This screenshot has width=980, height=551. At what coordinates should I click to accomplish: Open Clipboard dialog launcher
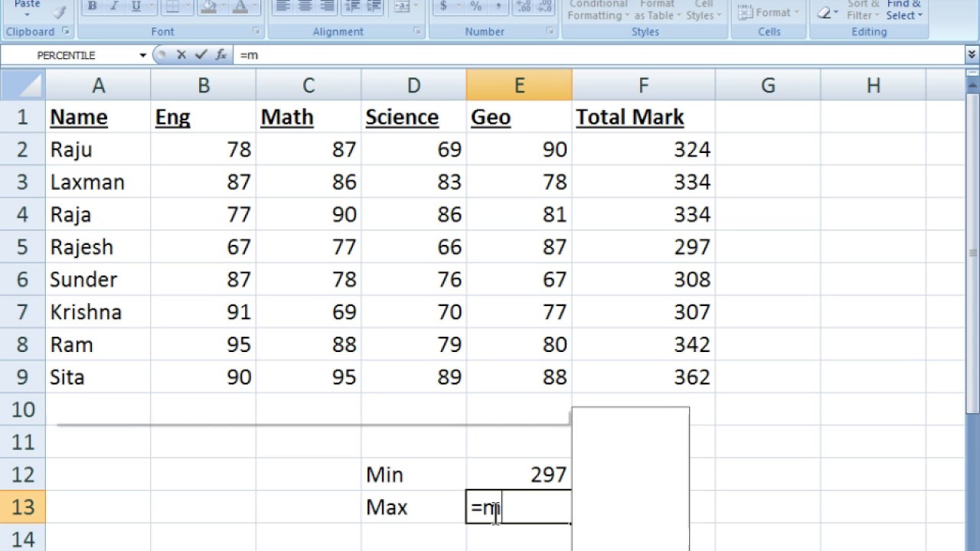point(66,31)
